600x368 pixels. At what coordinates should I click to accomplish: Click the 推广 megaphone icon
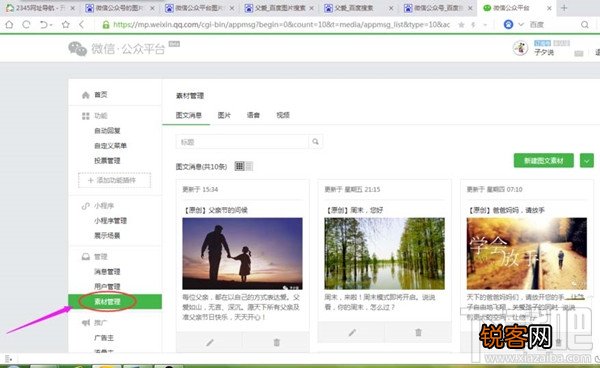point(85,323)
